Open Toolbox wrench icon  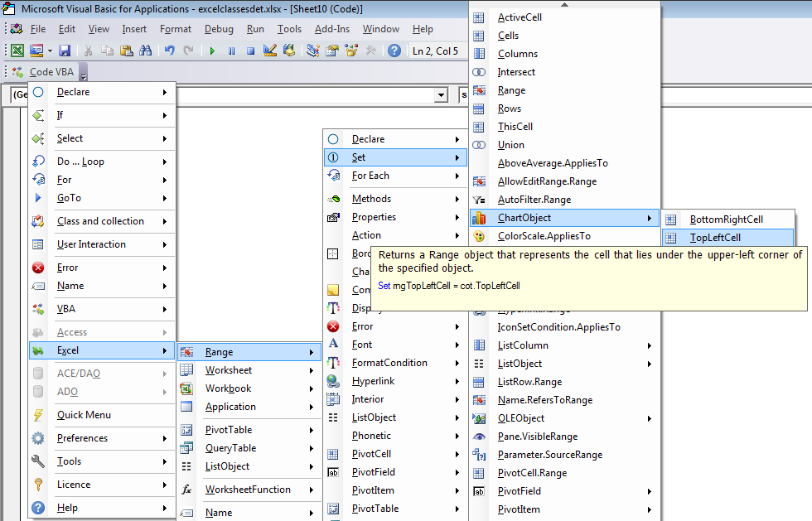(x=370, y=51)
